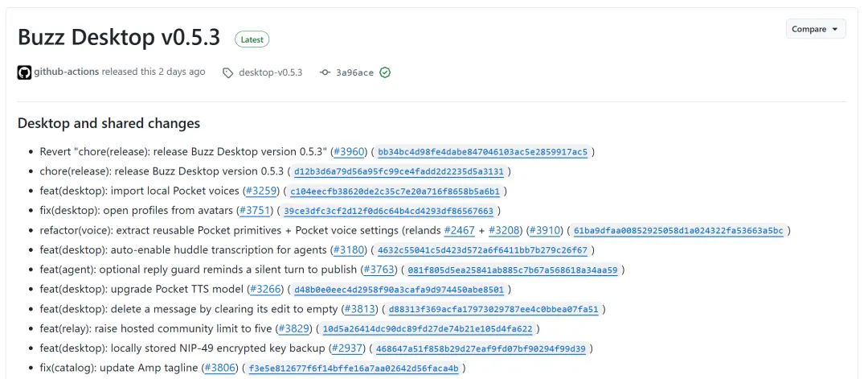Screen dimensions: 868x379
Task: Click 'released this 2 days ago' text
Action: pos(154,72)
